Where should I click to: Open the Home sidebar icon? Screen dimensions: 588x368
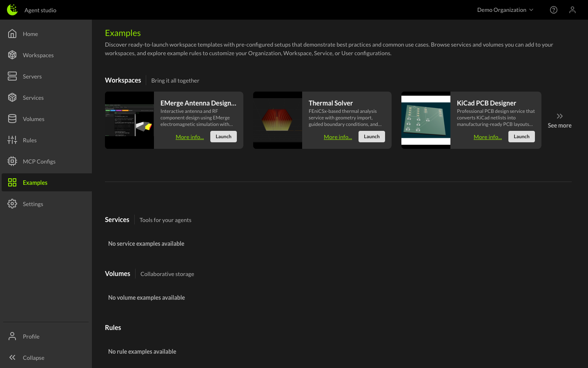[x=12, y=34]
